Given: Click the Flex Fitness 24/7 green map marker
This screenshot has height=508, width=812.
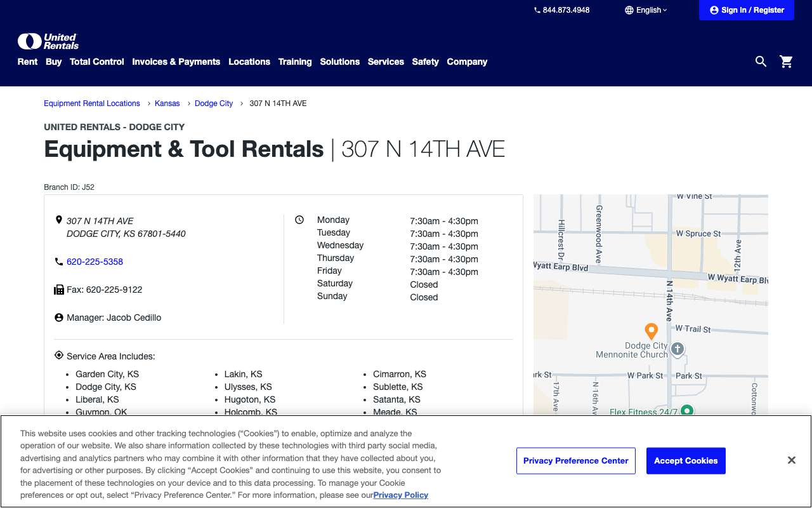Looking at the screenshot, I should coord(687,410).
